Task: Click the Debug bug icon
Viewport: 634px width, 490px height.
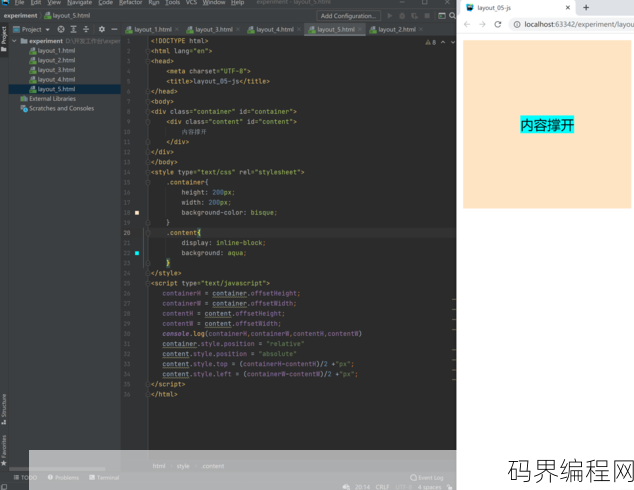Action: 402,16
